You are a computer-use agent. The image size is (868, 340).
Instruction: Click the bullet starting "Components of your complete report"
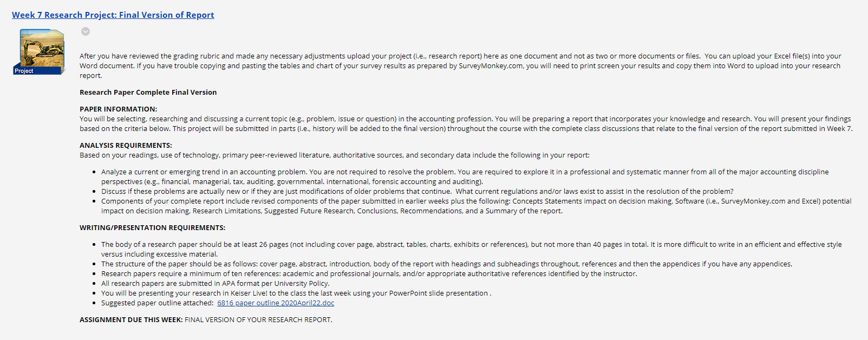tap(476, 206)
